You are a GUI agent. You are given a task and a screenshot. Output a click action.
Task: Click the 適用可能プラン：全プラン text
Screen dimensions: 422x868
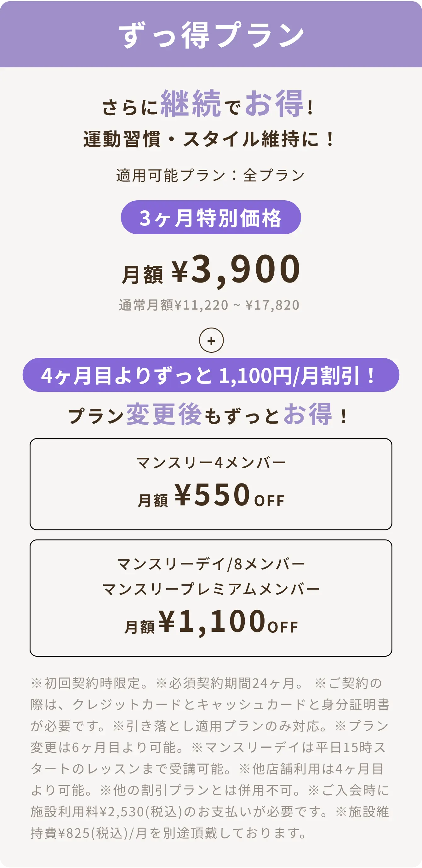(211, 175)
